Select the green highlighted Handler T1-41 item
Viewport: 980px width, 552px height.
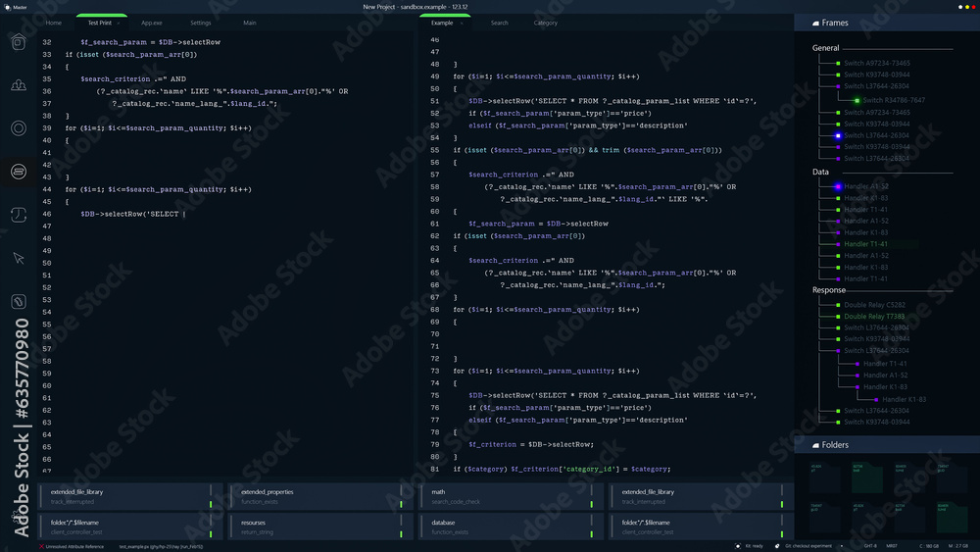(x=865, y=244)
